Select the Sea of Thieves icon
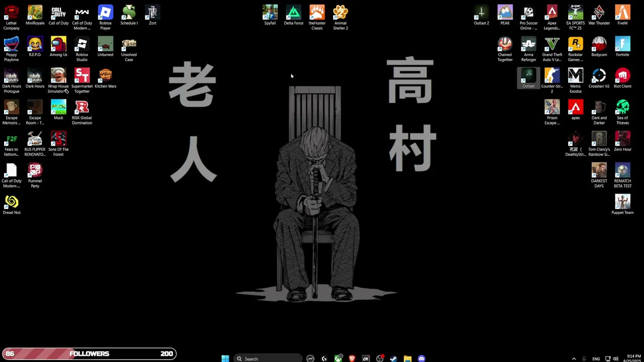This screenshot has width=644, height=362. (622, 113)
